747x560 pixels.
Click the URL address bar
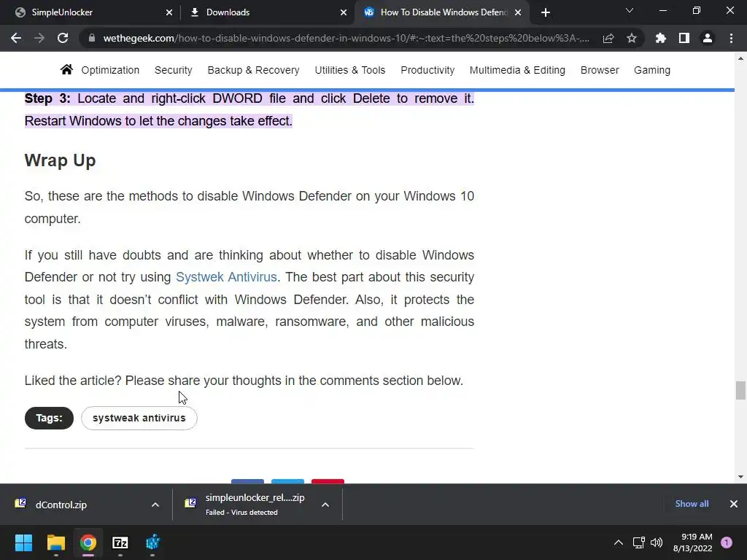pos(346,38)
